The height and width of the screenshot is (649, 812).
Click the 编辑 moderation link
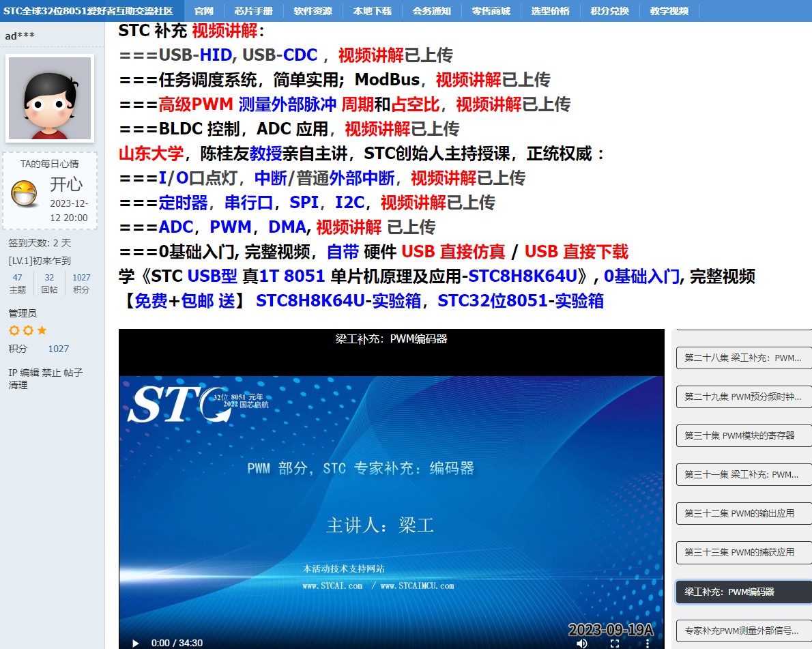29,373
